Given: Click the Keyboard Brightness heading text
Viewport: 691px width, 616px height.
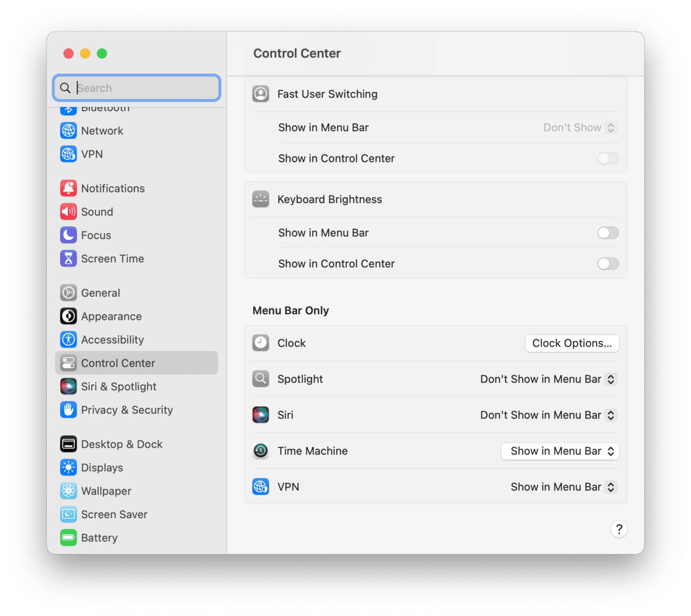Looking at the screenshot, I should click(330, 199).
